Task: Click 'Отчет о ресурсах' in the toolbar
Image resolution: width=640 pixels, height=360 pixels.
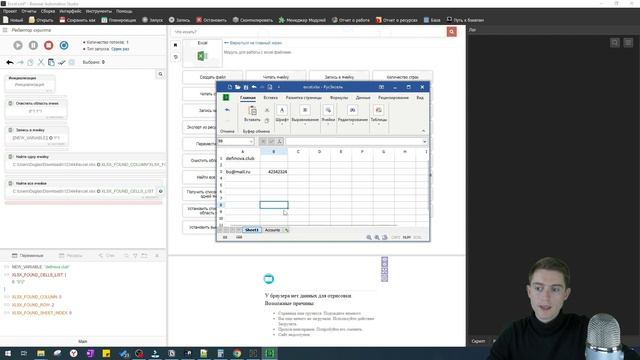Action: click(397, 20)
